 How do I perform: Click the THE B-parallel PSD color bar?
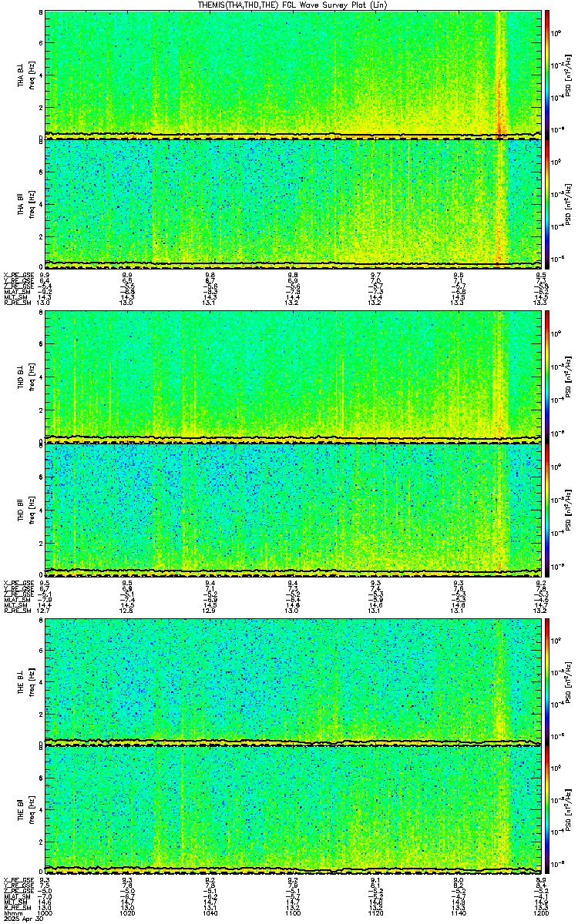point(547,809)
